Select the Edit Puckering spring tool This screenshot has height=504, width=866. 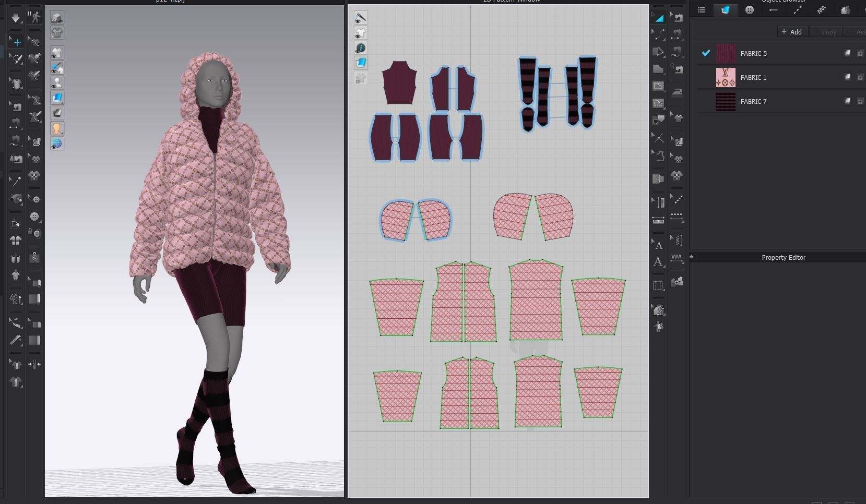(677, 240)
